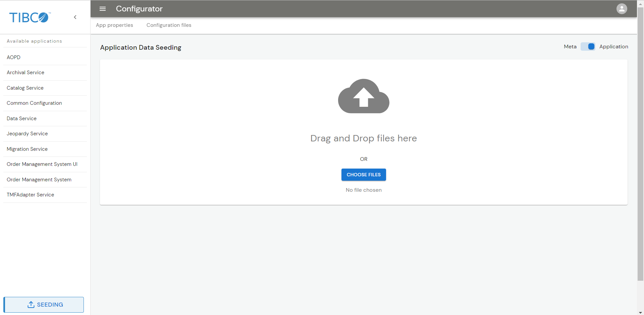Image resolution: width=644 pixels, height=315 pixels.
Task: Click the Application Data Seeding heading
Action: [141, 48]
